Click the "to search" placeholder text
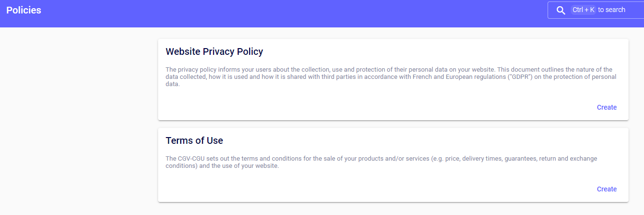The width and height of the screenshot is (644, 215). point(611,10)
